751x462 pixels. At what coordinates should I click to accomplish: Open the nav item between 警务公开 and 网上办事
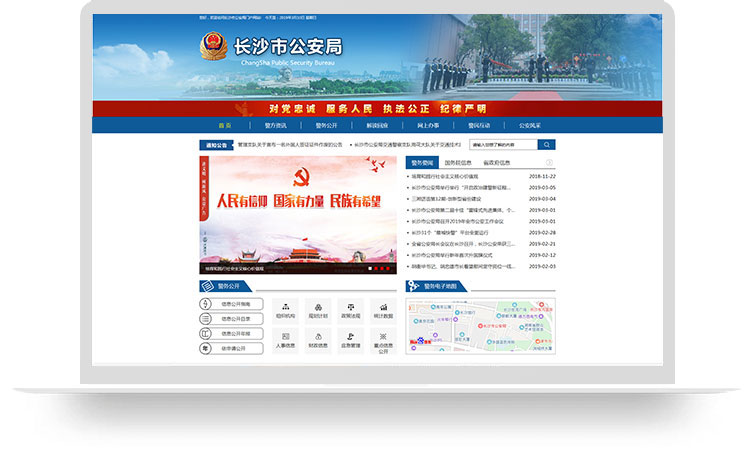coord(377,125)
